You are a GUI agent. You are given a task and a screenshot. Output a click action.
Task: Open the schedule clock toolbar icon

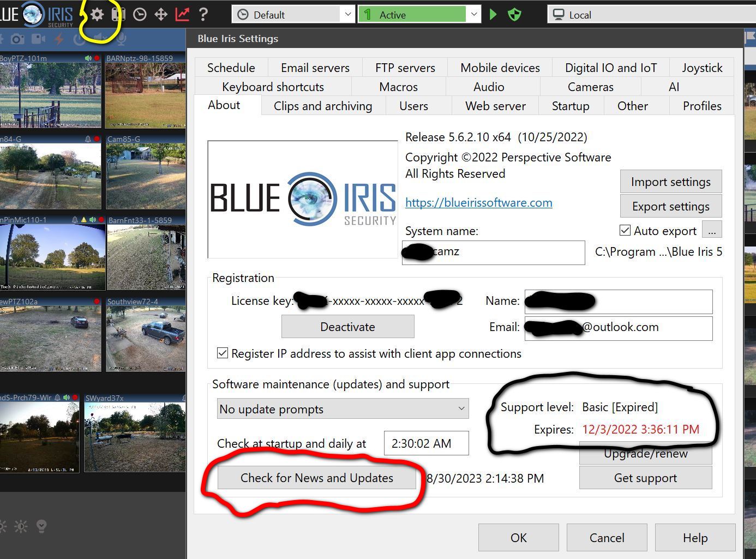140,15
